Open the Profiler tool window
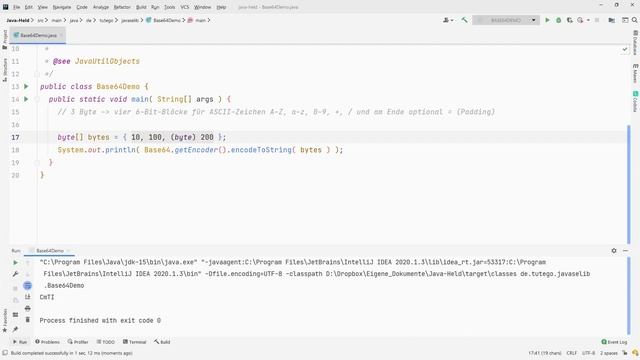 coord(78,342)
